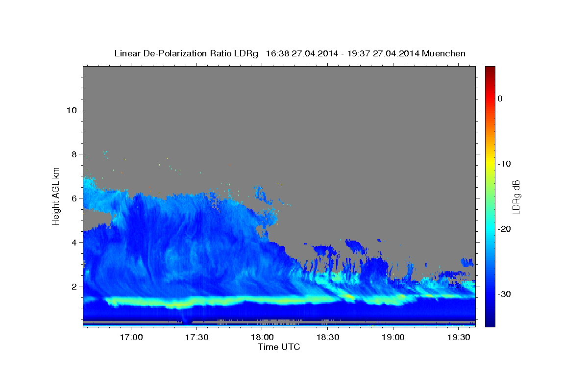Click the height tick label 8
The width and height of the screenshot is (588, 392).
click(x=74, y=154)
